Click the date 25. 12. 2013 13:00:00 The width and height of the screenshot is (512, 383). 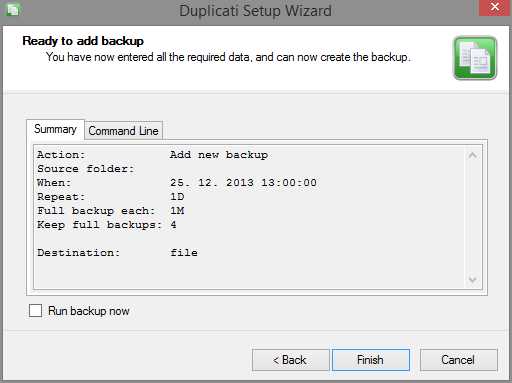[x=243, y=183]
